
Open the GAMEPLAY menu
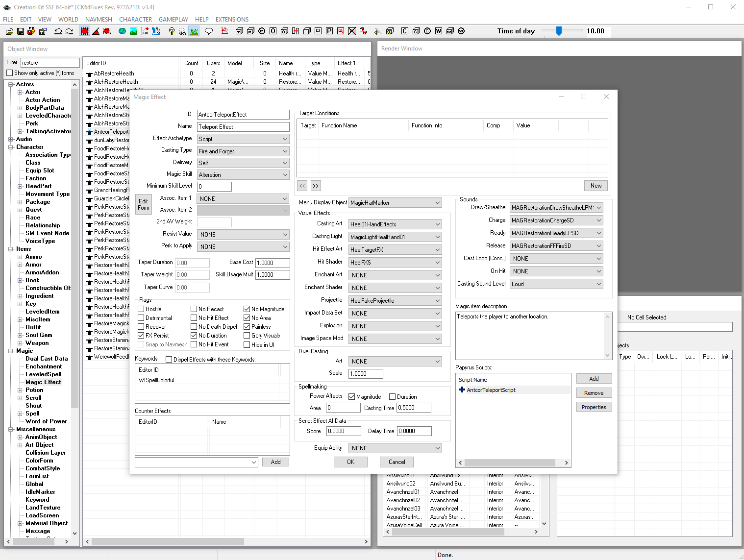tap(173, 20)
